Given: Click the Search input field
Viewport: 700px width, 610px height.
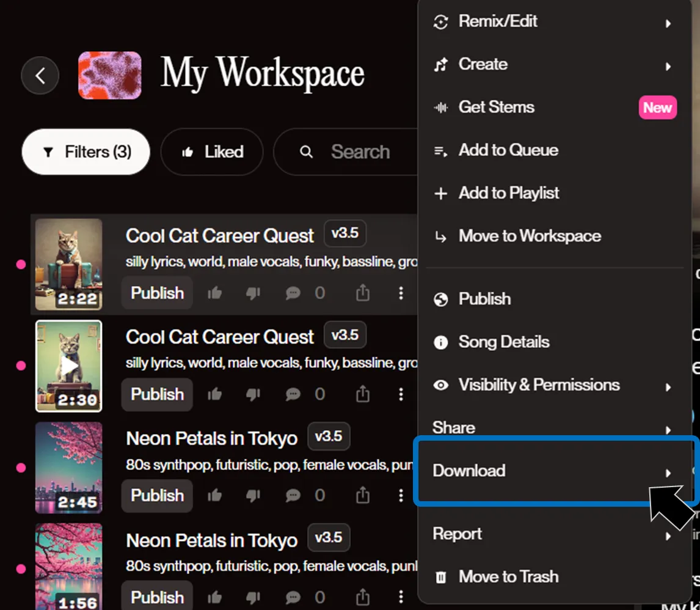Looking at the screenshot, I should click(360, 152).
